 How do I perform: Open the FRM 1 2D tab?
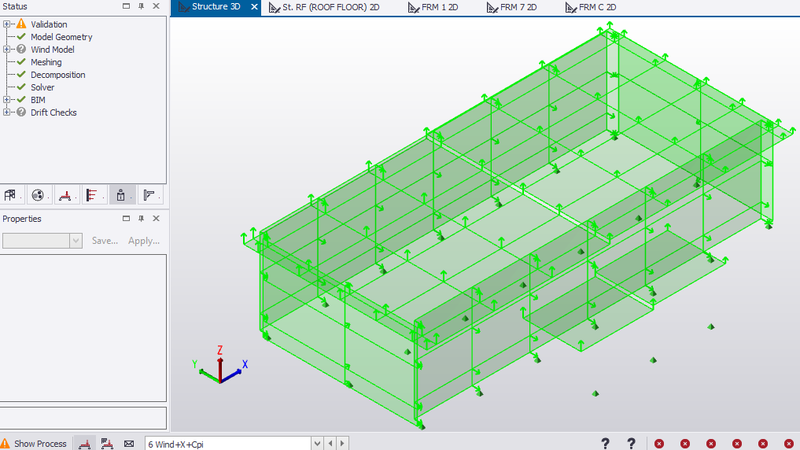pos(433,7)
